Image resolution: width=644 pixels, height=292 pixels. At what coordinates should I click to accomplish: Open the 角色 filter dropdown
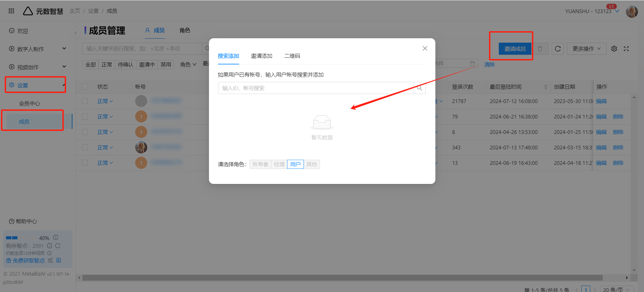188,64
